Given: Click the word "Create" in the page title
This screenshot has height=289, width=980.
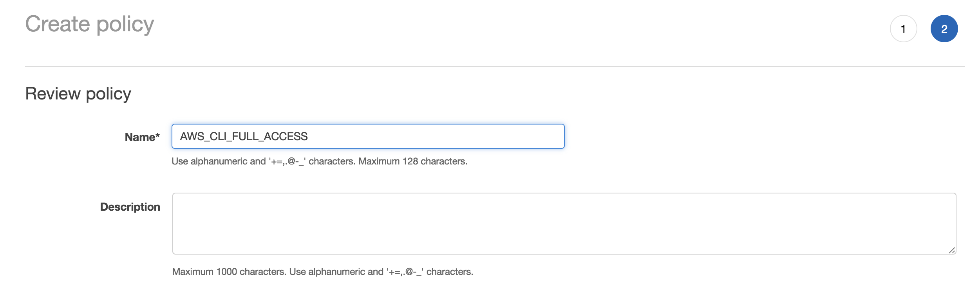Looking at the screenshot, I should [x=58, y=24].
